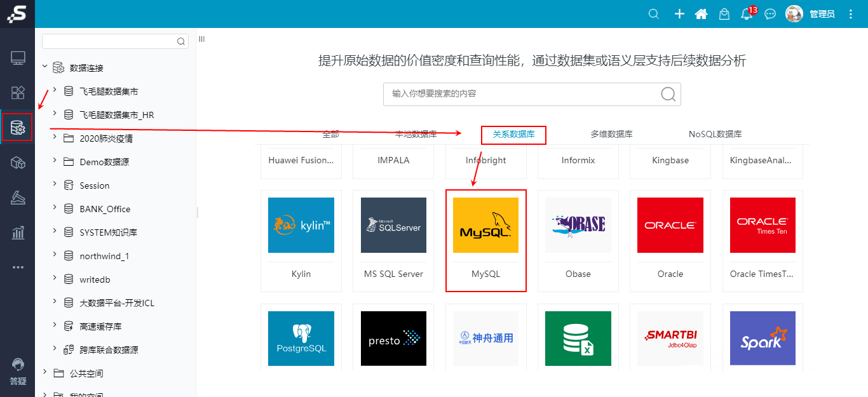Select the Kylin database card
Screen dimensions: 868x397
pyautogui.click(x=301, y=241)
